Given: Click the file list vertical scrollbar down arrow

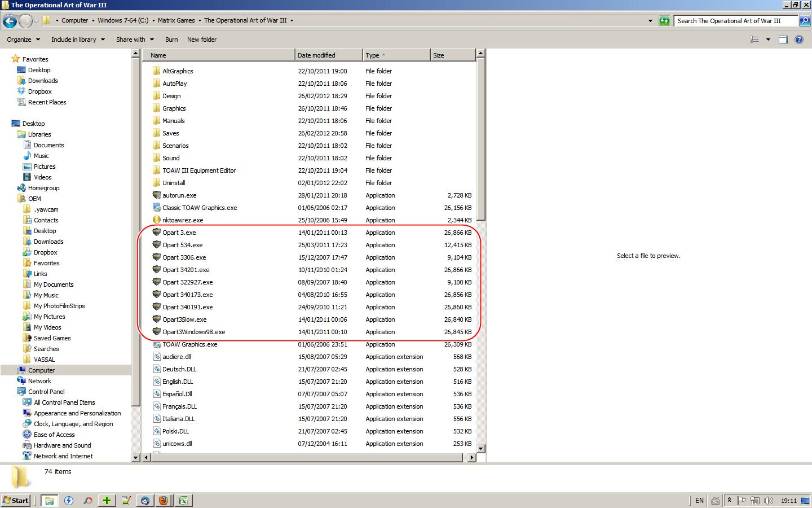Looking at the screenshot, I should (x=480, y=449).
